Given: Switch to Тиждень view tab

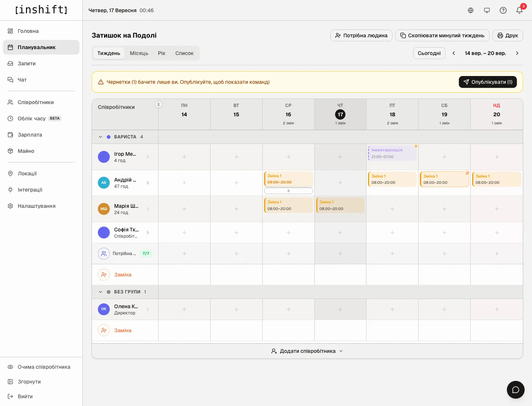Looking at the screenshot, I should (x=109, y=53).
